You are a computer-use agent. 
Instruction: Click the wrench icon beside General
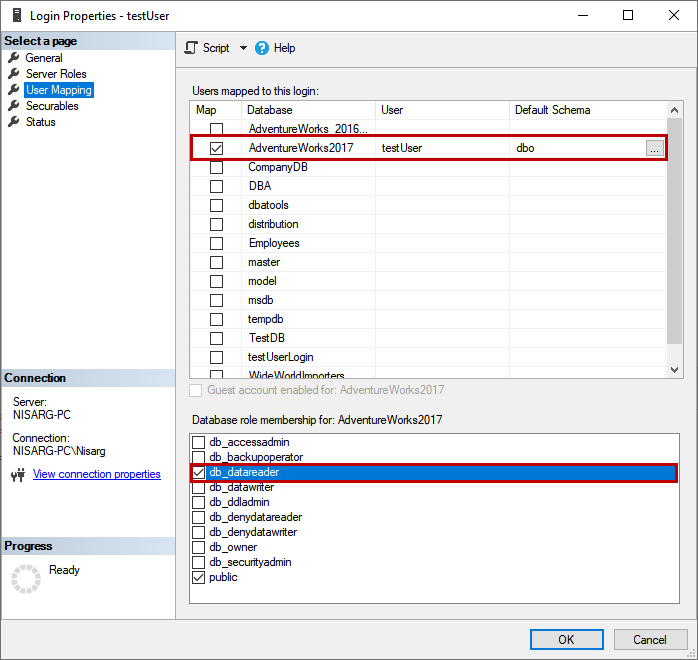(14, 58)
